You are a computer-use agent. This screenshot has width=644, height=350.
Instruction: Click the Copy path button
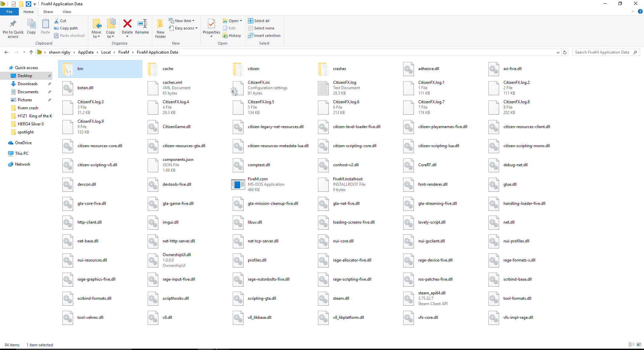66,28
